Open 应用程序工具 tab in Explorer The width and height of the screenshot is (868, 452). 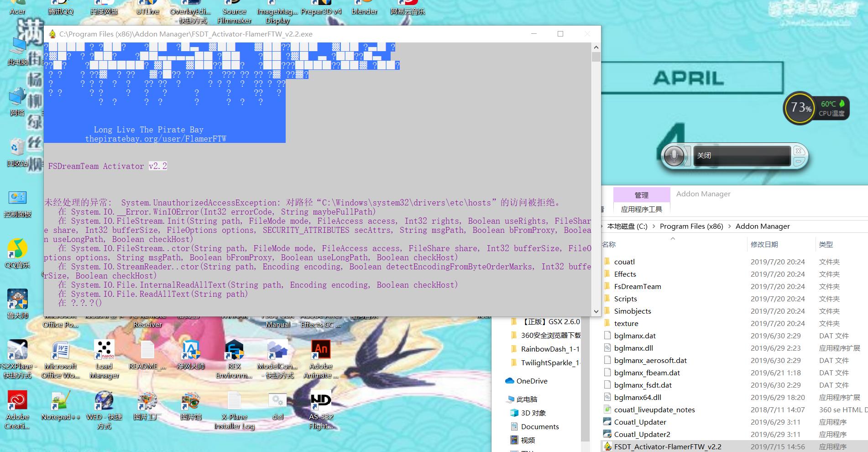[x=641, y=209]
